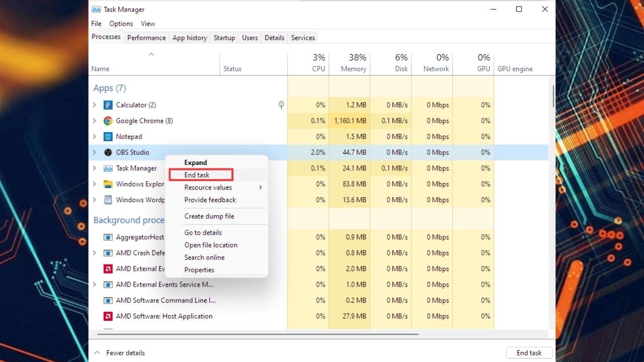Switch to the Services tab

(302, 37)
